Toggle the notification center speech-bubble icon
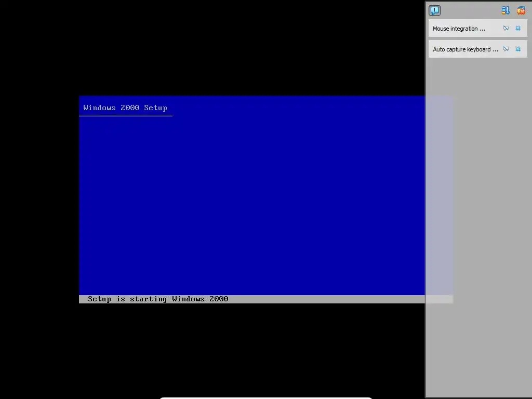Screen dimensions: 532x399 coord(435,10)
